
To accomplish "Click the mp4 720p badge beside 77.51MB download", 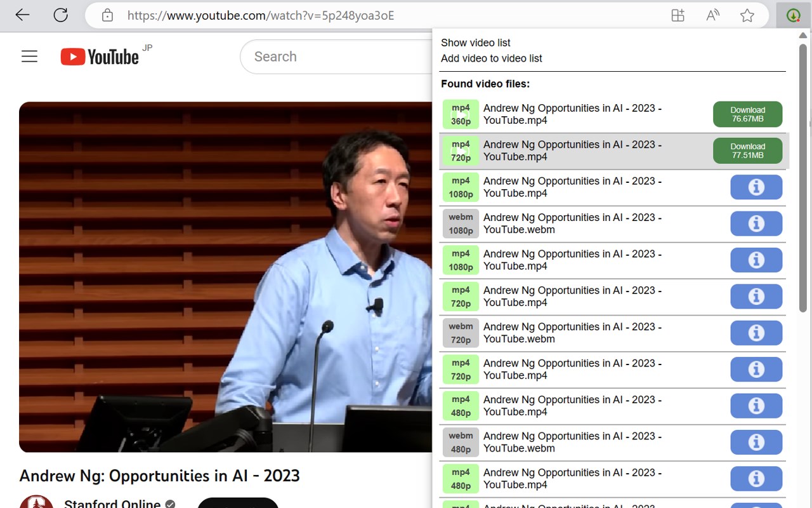I will pyautogui.click(x=461, y=150).
